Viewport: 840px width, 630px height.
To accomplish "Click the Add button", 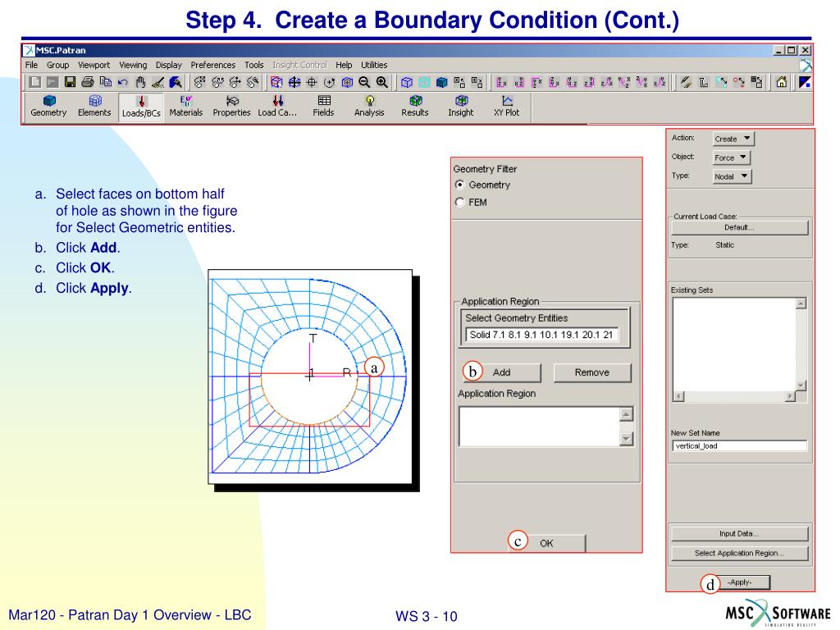I will (x=501, y=372).
